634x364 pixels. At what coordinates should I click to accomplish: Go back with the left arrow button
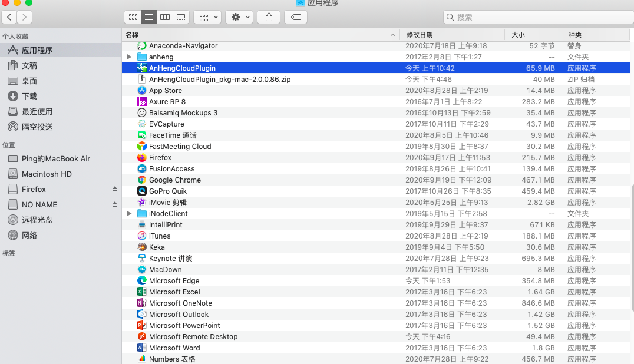pos(9,17)
